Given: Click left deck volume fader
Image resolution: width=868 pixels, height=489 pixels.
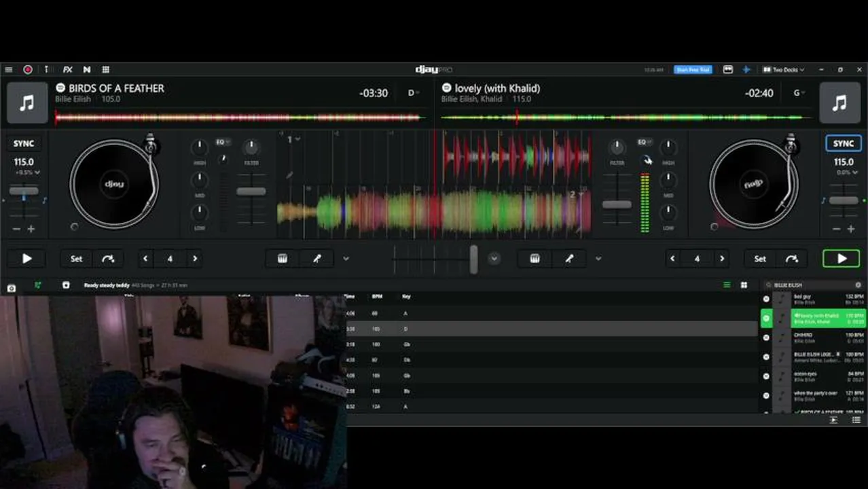Looking at the screenshot, I should (x=251, y=192).
